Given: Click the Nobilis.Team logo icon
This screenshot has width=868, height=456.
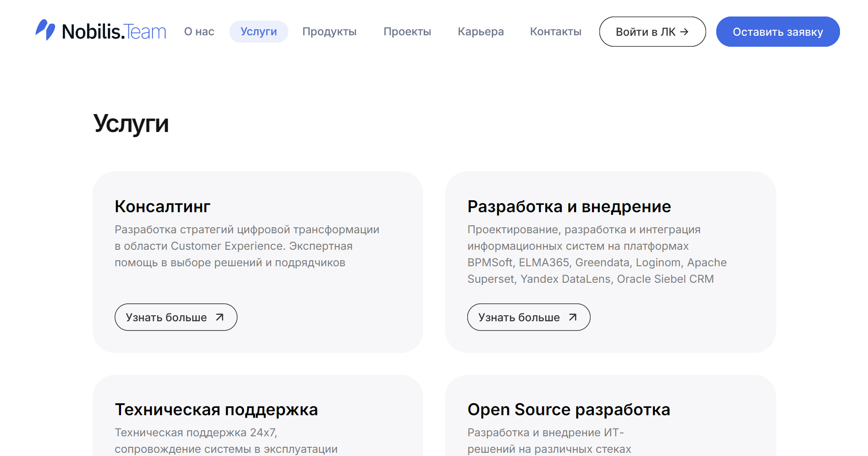Looking at the screenshot, I should click(x=45, y=31).
